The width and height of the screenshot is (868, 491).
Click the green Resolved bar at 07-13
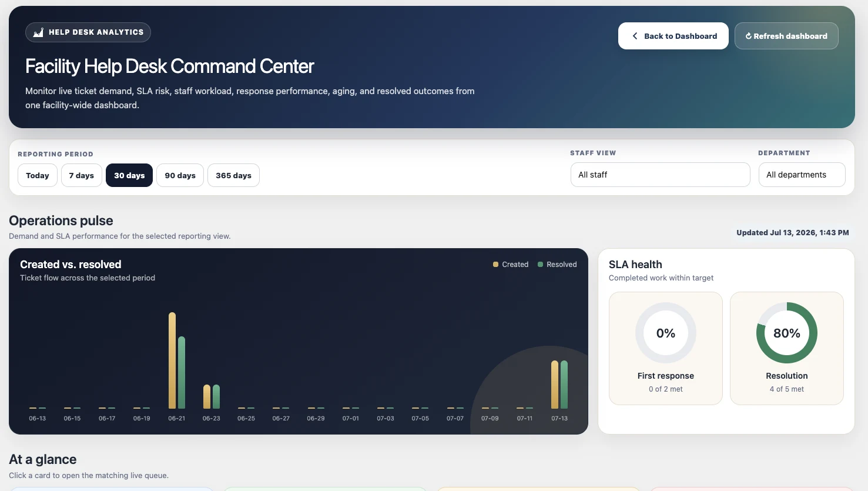564,385
